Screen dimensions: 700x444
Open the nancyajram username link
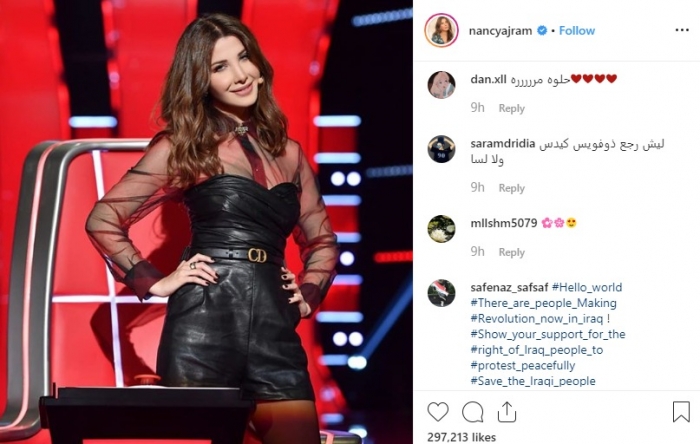click(500, 31)
